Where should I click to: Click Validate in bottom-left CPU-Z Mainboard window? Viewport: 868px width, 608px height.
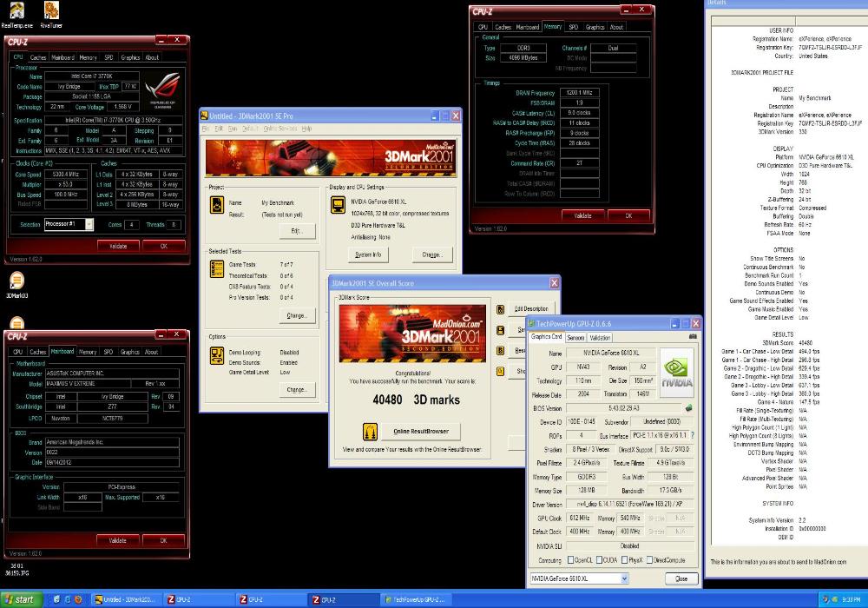(117, 540)
